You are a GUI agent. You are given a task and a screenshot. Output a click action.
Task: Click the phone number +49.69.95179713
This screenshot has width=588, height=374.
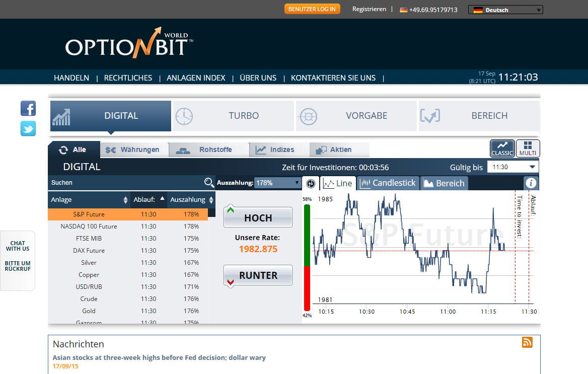click(x=433, y=10)
